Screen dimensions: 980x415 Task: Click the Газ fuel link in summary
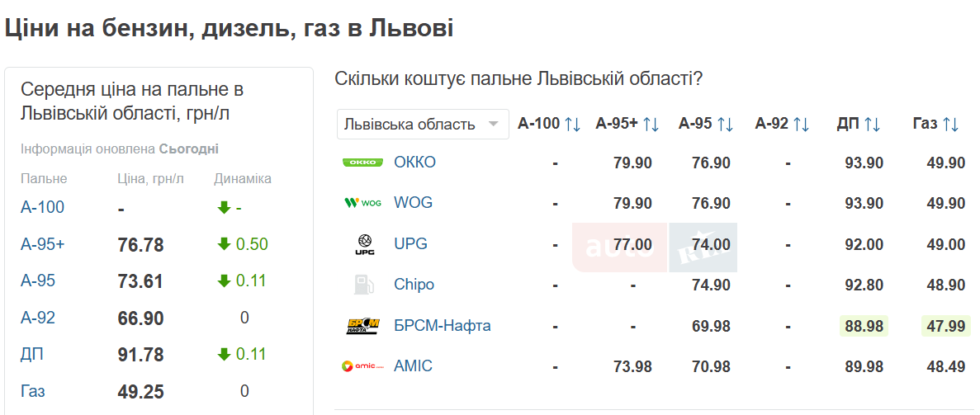[32, 391]
